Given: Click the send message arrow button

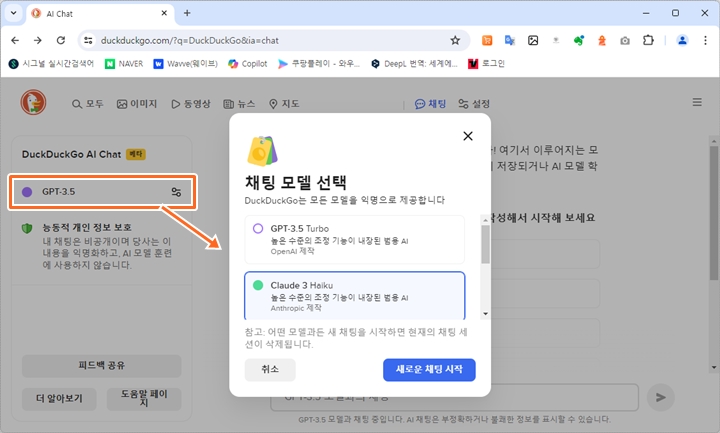Looking at the screenshot, I should click(x=661, y=397).
